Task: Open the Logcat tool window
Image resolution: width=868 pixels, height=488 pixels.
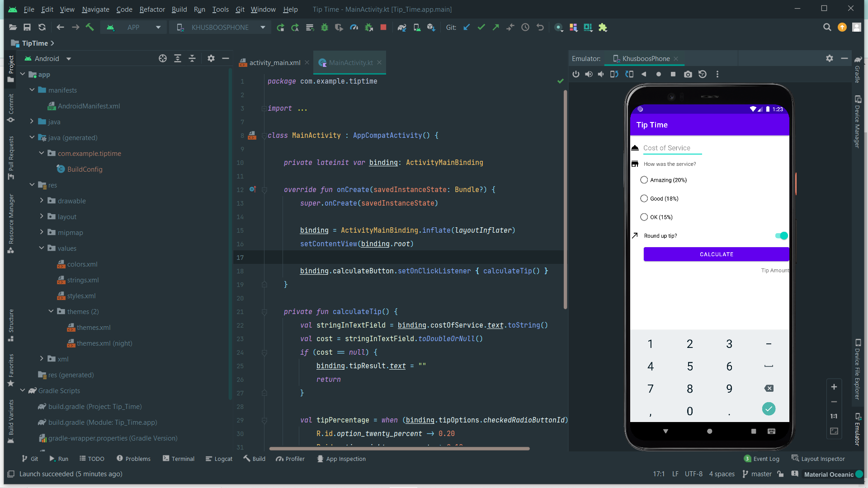Action: 219,459
